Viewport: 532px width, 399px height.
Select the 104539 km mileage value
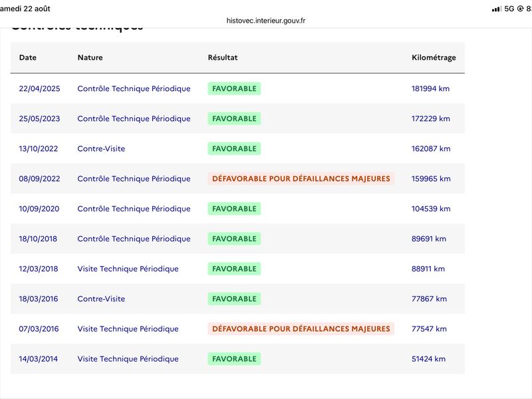point(431,209)
